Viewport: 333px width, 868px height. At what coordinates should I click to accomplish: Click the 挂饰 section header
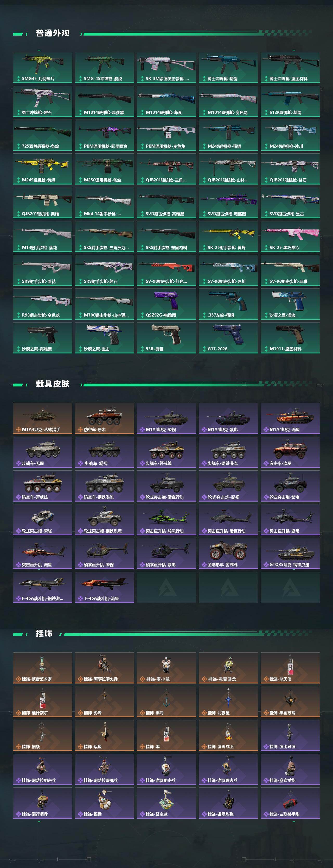[x=44, y=634]
